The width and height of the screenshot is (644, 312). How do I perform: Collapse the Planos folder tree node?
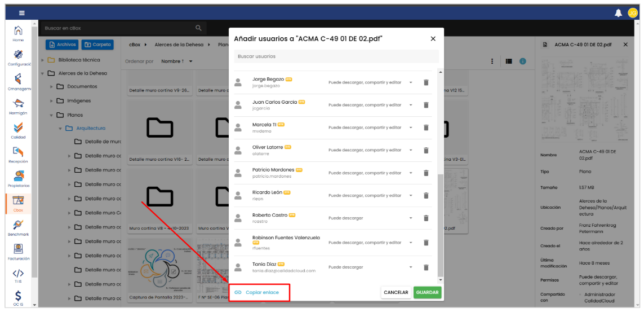click(52, 115)
